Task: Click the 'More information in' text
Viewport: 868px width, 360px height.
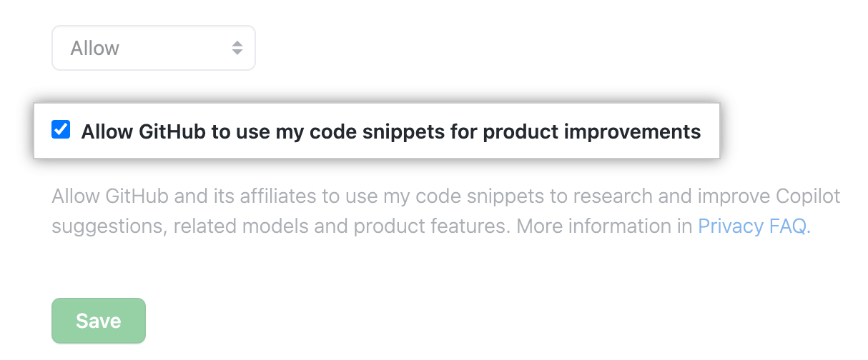Action: point(605,226)
